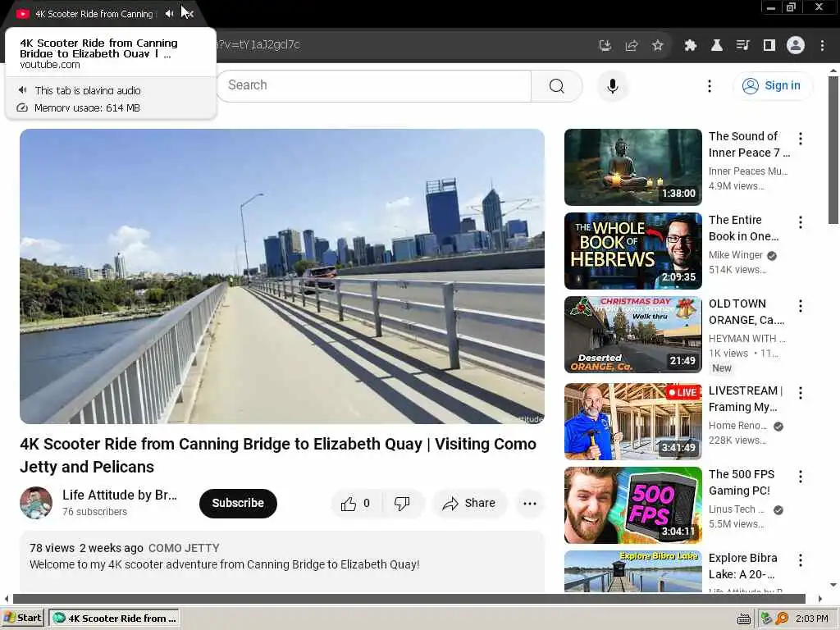Toggle the browser side panel icon

tap(769, 46)
